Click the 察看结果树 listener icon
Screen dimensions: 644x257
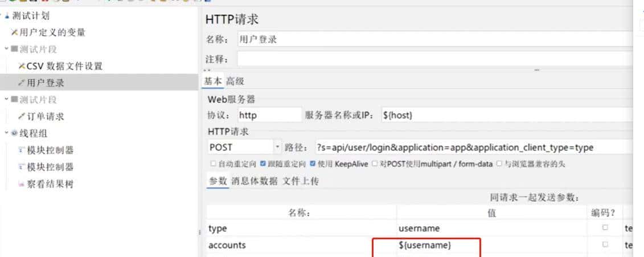[22, 184]
